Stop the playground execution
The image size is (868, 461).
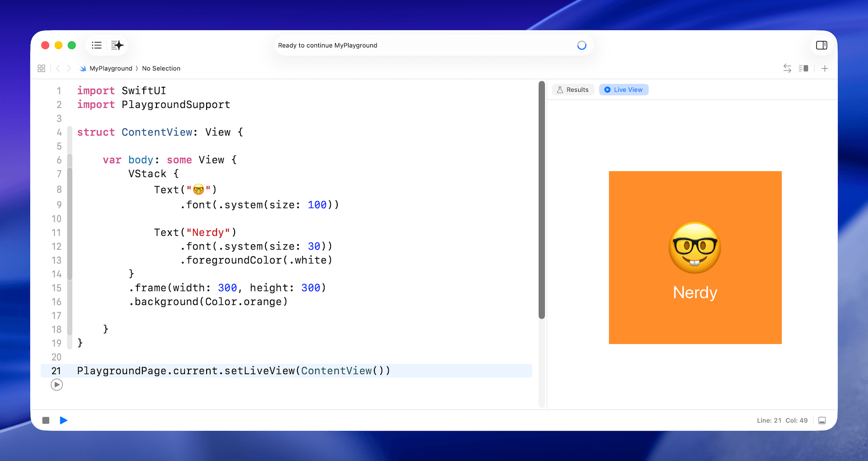pos(46,420)
